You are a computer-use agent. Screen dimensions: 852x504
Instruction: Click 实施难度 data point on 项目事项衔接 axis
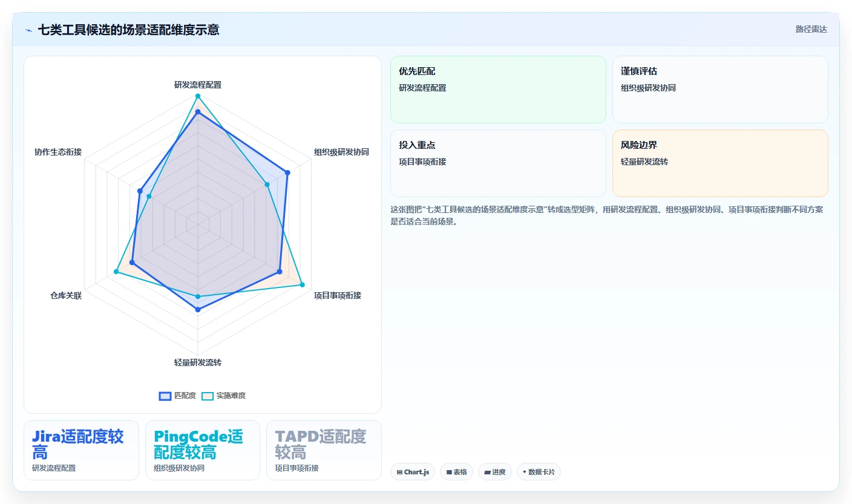tap(302, 284)
